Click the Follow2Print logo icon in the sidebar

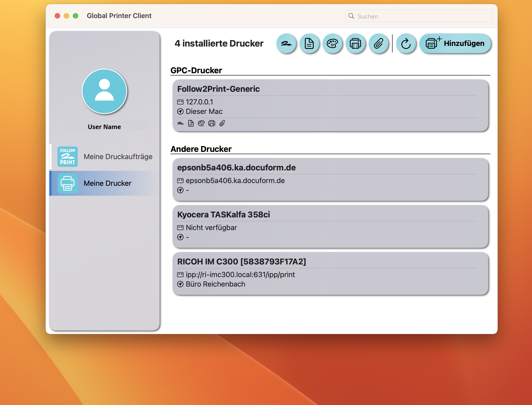tap(68, 156)
